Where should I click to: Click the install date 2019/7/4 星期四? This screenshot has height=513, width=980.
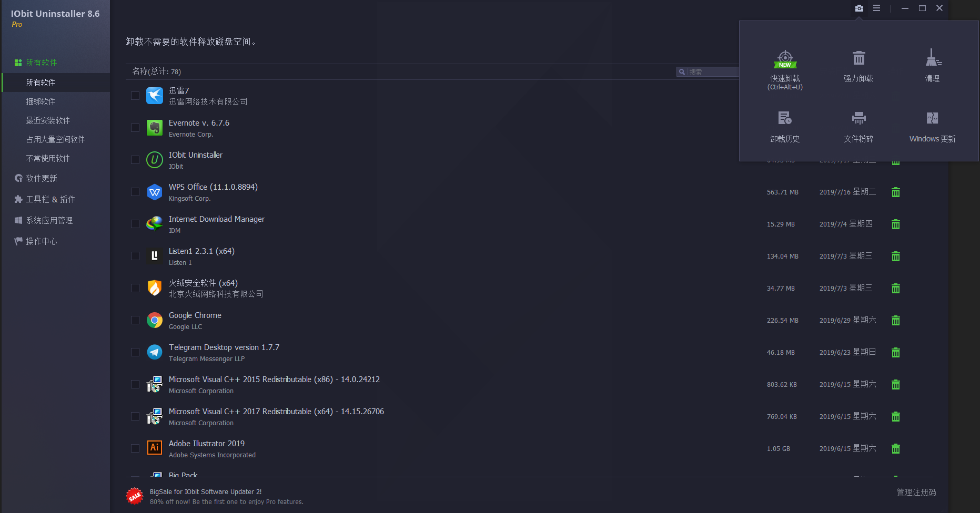click(x=846, y=224)
